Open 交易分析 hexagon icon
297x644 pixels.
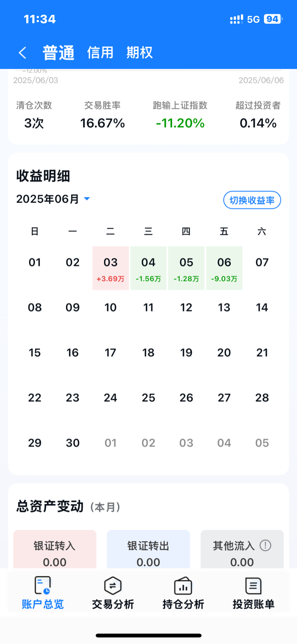coord(113,586)
